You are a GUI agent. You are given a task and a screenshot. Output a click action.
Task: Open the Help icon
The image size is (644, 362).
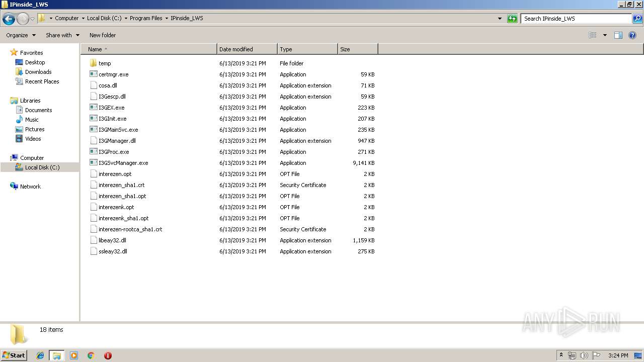pos(632,35)
